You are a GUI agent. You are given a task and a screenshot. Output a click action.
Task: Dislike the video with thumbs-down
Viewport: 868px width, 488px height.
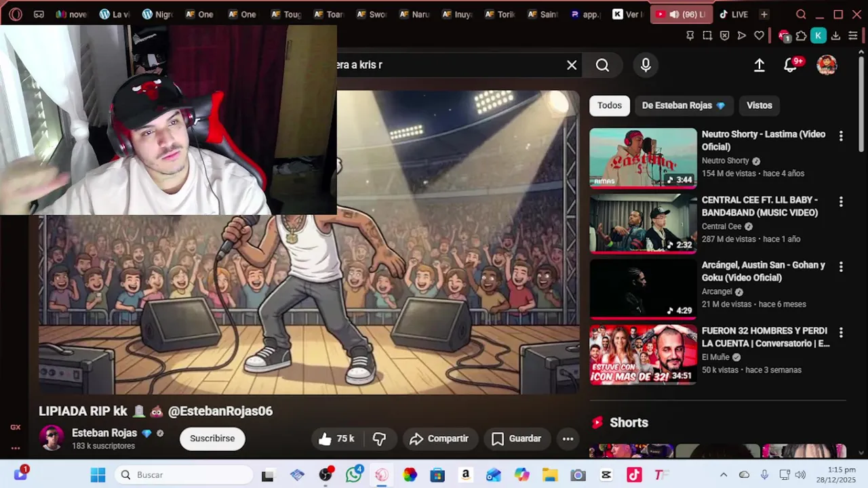coord(379,439)
